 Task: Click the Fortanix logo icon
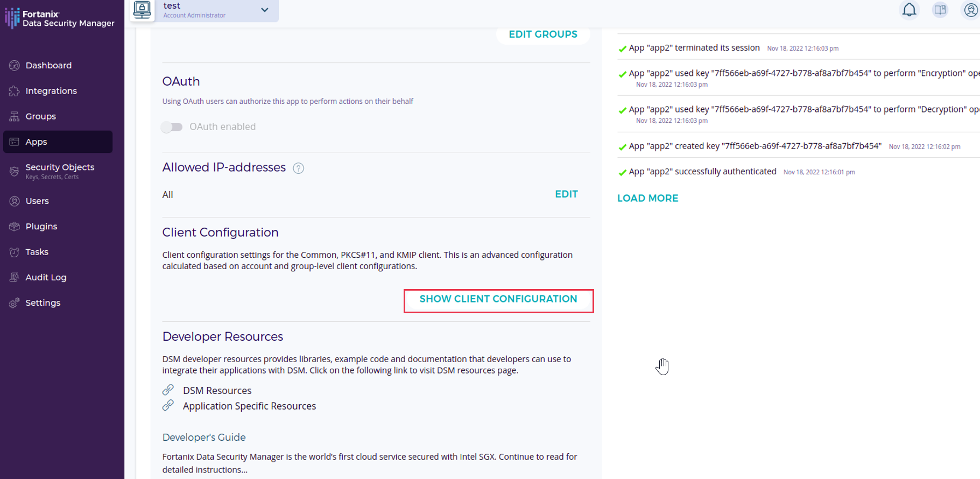pos(12,18)
